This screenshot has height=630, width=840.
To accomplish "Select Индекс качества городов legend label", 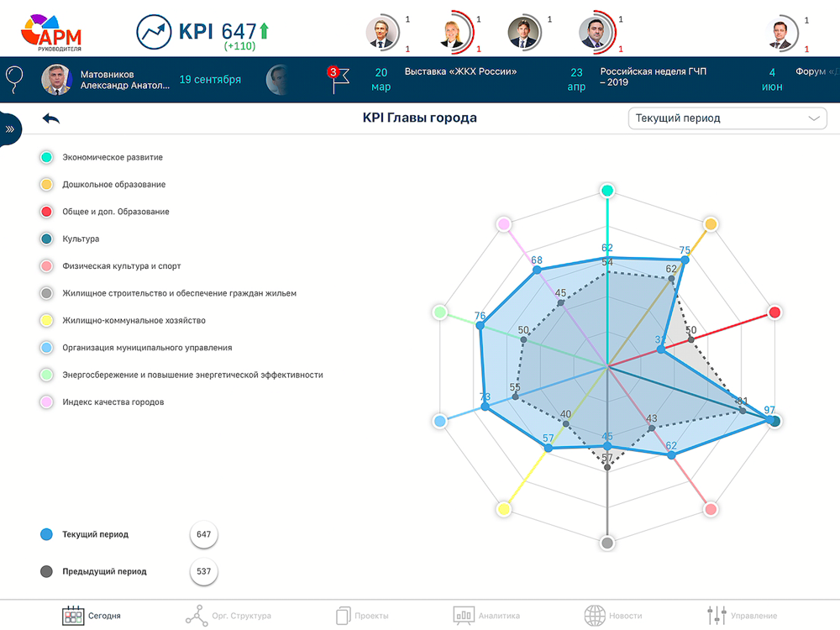I will 113,402.
